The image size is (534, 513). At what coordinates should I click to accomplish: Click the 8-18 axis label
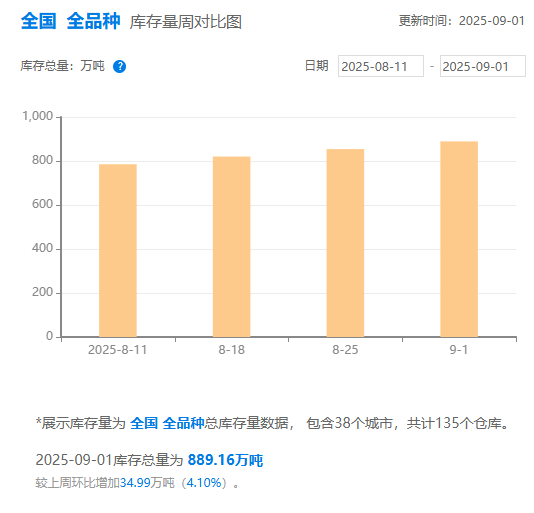point(232,350)
